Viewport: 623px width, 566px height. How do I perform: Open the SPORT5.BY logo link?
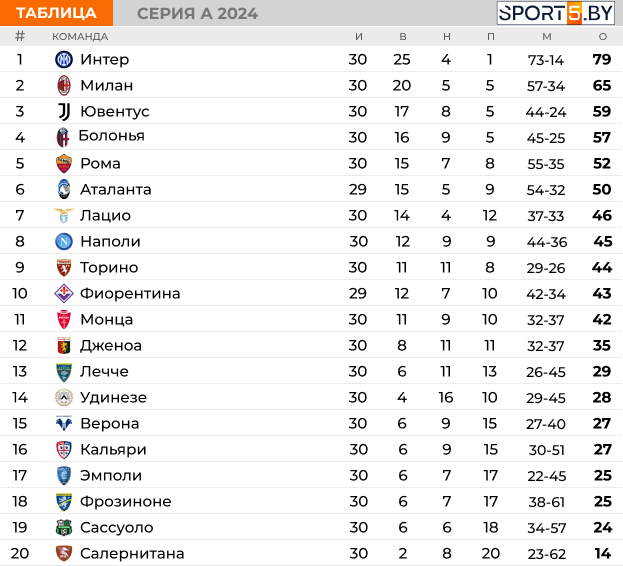(x=556, y=13)
